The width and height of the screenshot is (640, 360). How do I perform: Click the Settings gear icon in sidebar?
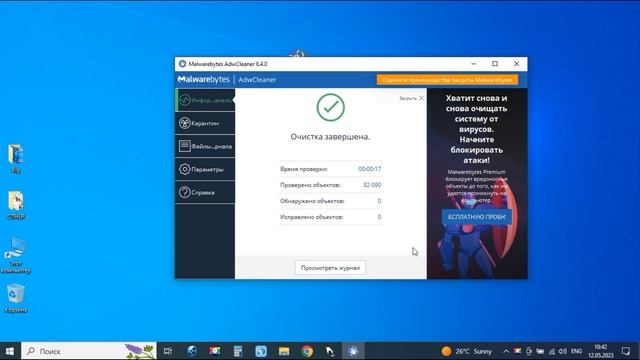tap(184, 169)
